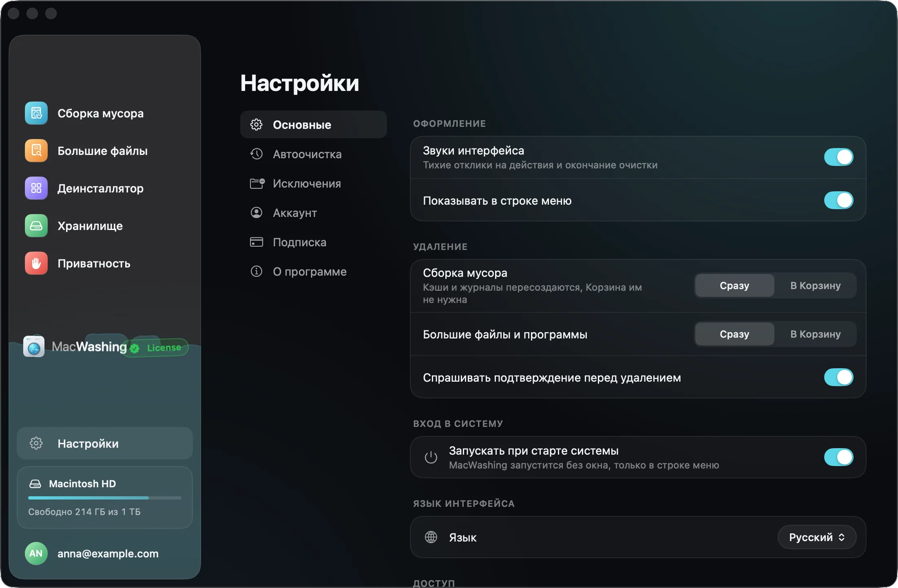Open the green Хранилище icon

36,226
